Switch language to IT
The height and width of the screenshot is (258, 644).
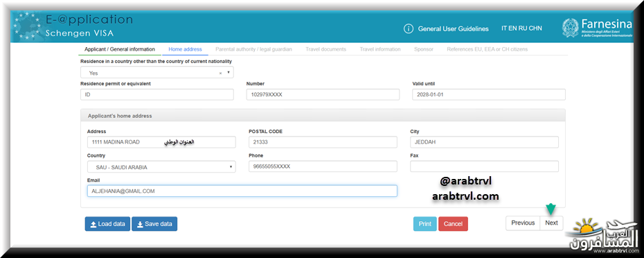pos(504,28)
